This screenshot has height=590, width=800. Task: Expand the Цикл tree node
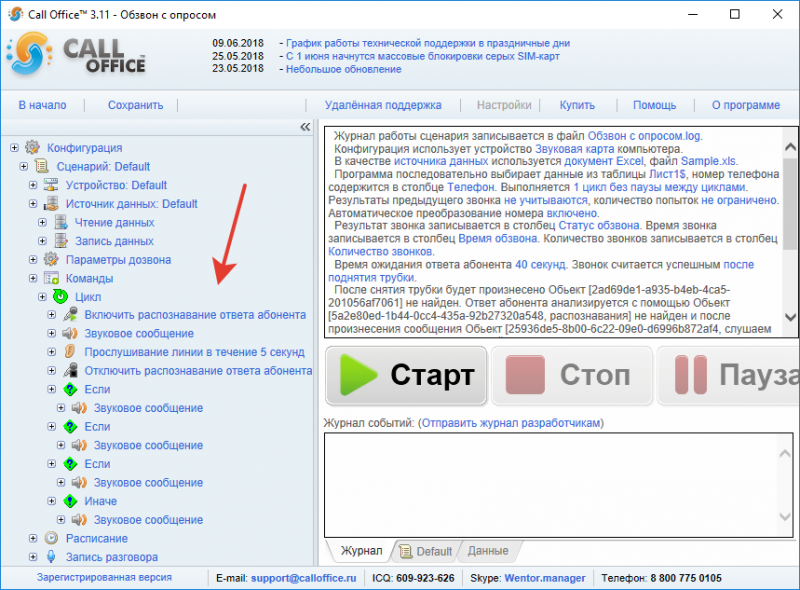tap(42, 297)
